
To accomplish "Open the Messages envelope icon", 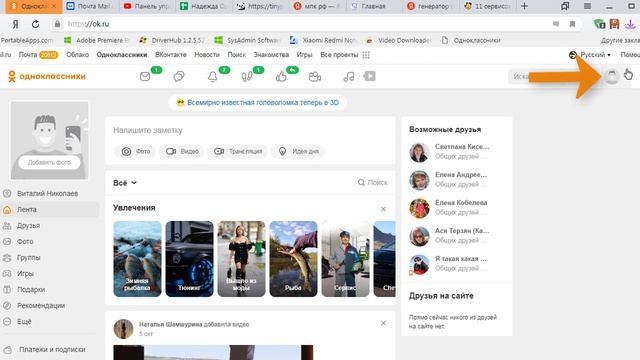I will tap(145, 76).
